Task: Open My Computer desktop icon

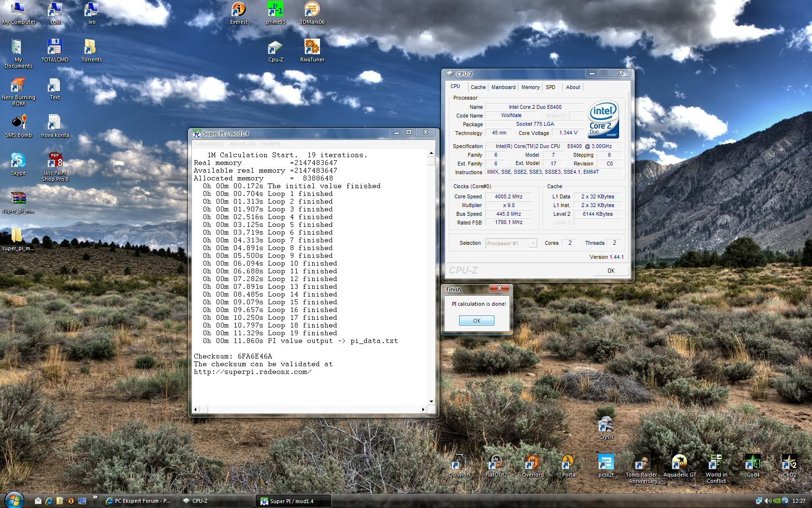Action: click(18, 13)
